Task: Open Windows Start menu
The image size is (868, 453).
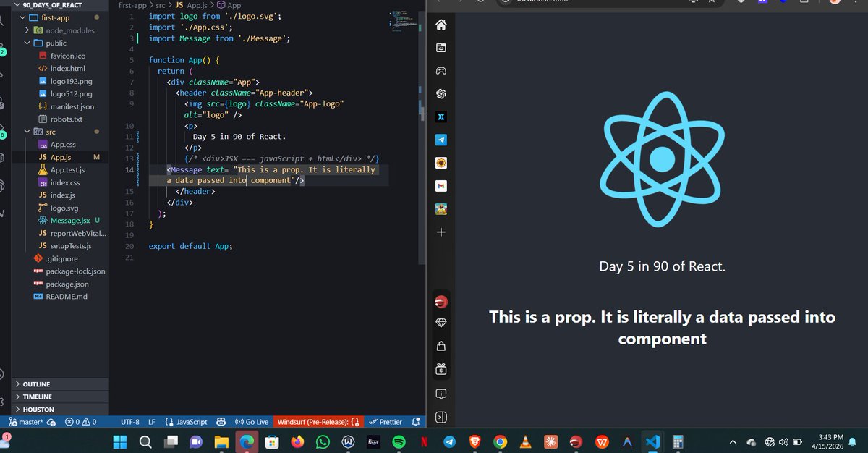Action: [x=121, y=441]
